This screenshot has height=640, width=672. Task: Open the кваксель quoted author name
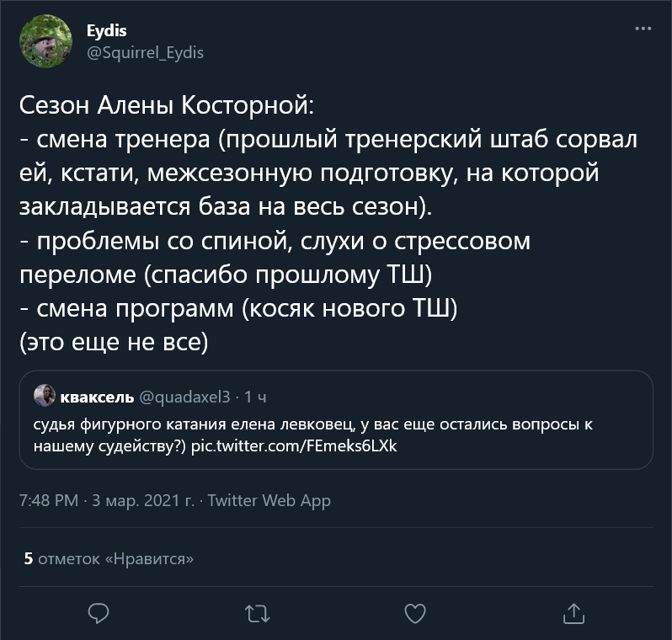click(95, 397)
